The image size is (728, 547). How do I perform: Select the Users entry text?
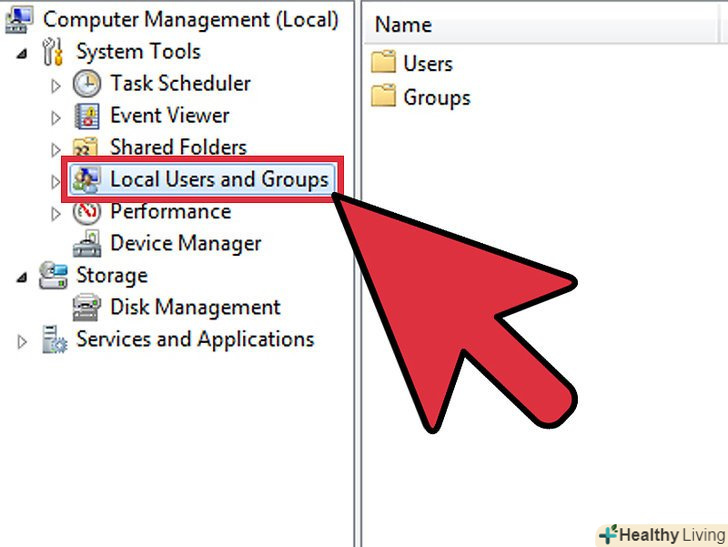(x=428, y=64)
